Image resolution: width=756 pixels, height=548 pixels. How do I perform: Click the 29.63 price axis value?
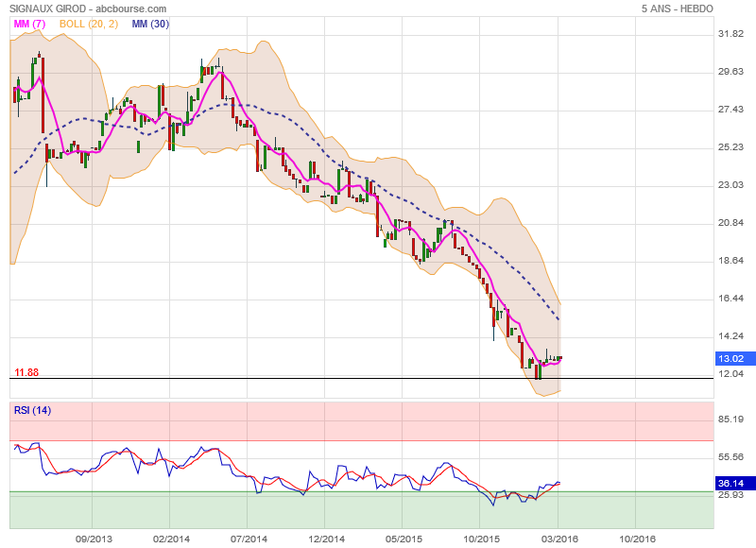click(x=730, y=71)
